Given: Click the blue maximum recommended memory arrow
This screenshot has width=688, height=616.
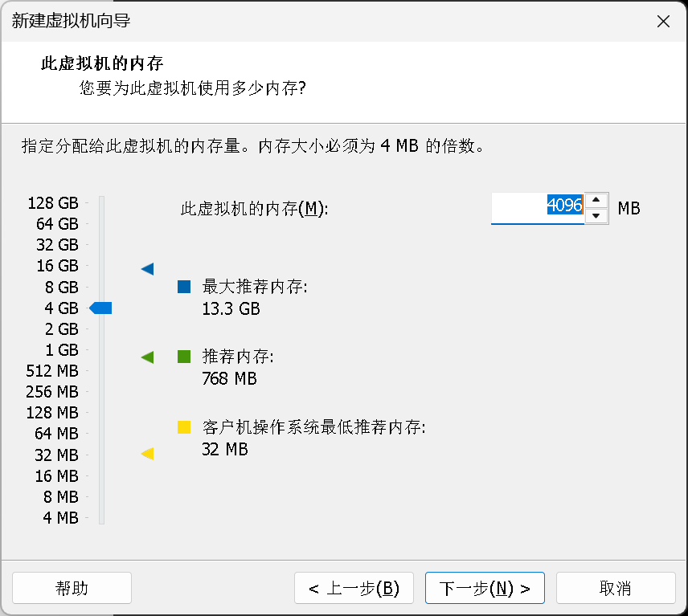Looking at the screenshot, I should [x=147, y=269].
